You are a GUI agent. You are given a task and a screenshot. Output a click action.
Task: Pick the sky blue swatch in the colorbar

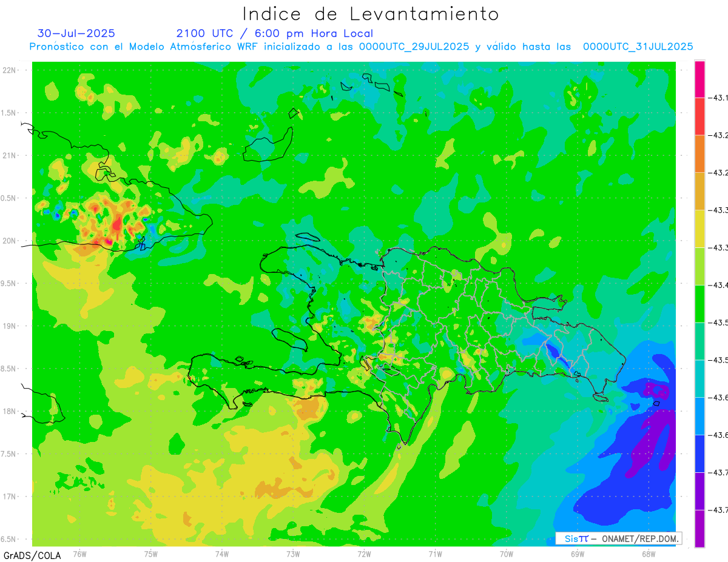[699, 416]
